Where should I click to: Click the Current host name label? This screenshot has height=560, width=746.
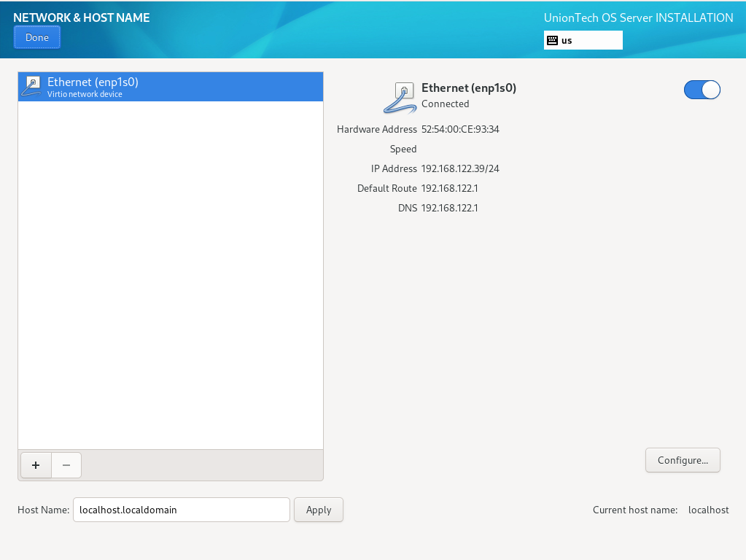click(x=635, y=510)
